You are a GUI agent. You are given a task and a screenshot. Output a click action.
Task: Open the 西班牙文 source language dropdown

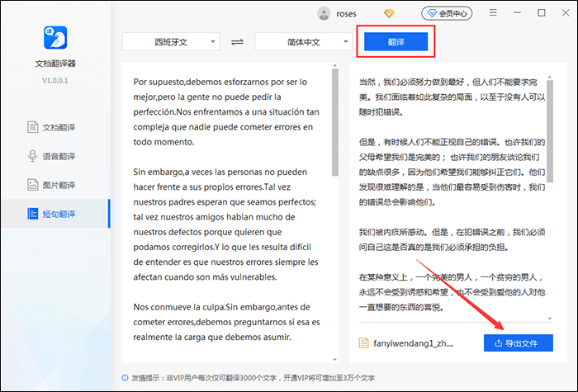coord(170,41)
